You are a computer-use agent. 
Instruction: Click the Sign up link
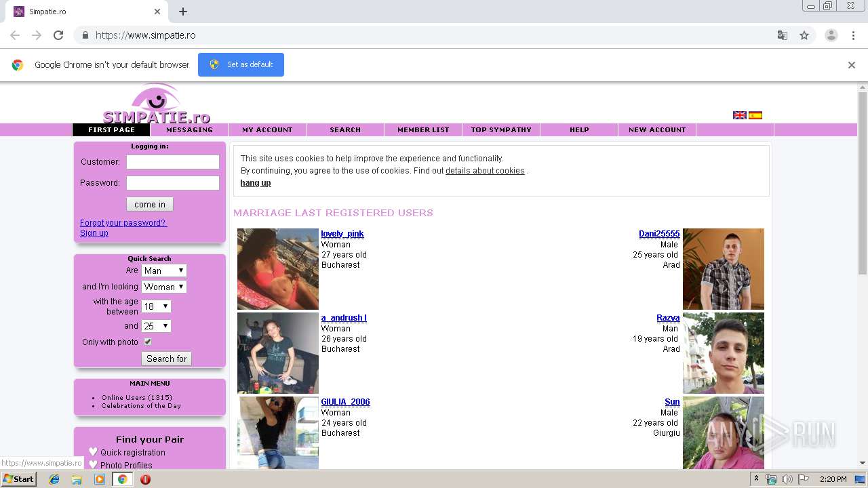94,233
